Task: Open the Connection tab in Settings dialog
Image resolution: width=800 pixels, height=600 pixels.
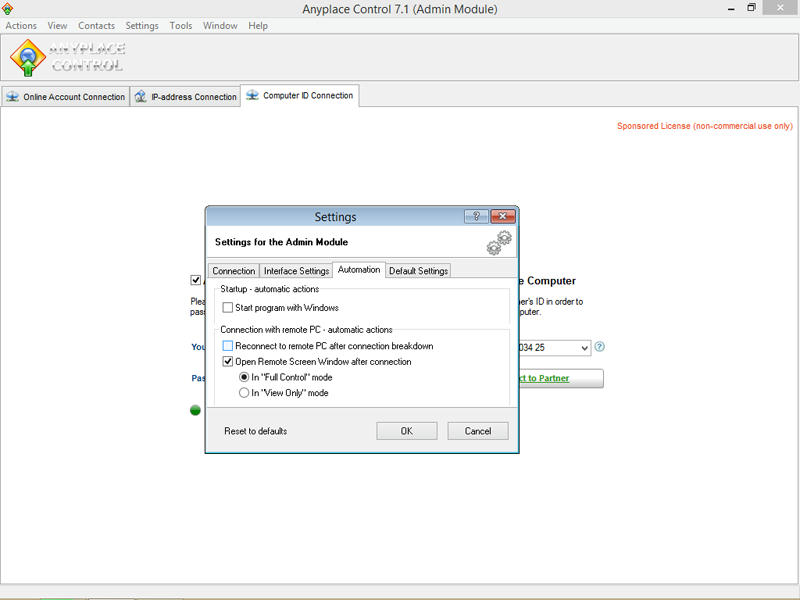Action: 234,271
